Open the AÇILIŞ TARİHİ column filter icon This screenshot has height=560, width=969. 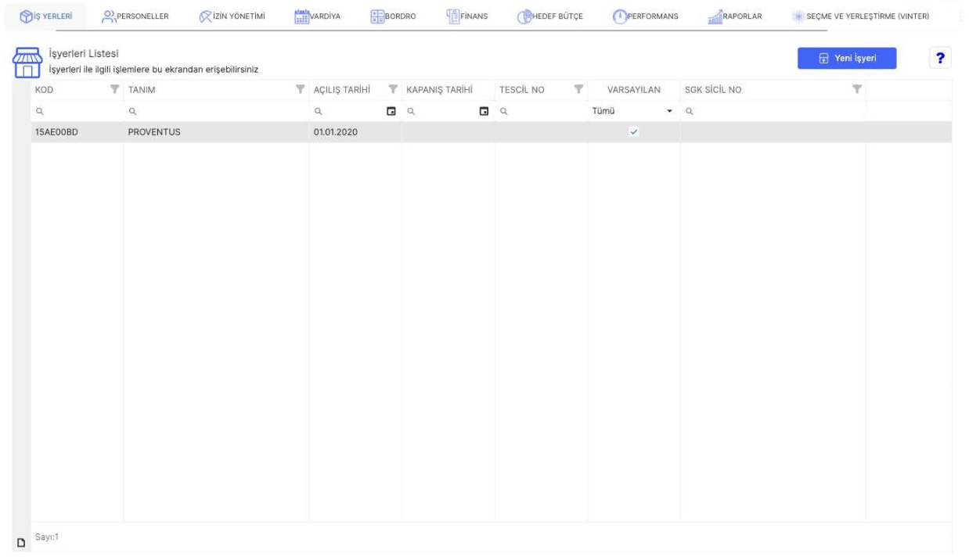[x=393, y=90]
